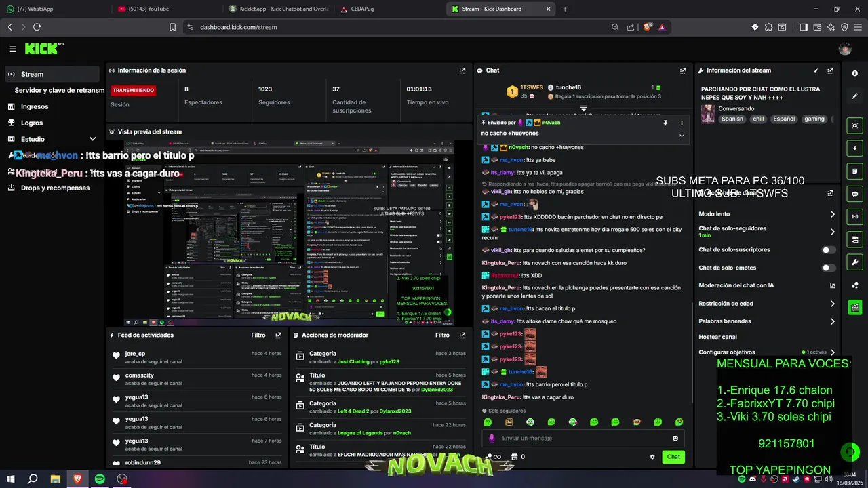Viewport: 868px width, 488px height.
Task: Pop out the Feed de actividades panel
Action: (x=278, y=335)
